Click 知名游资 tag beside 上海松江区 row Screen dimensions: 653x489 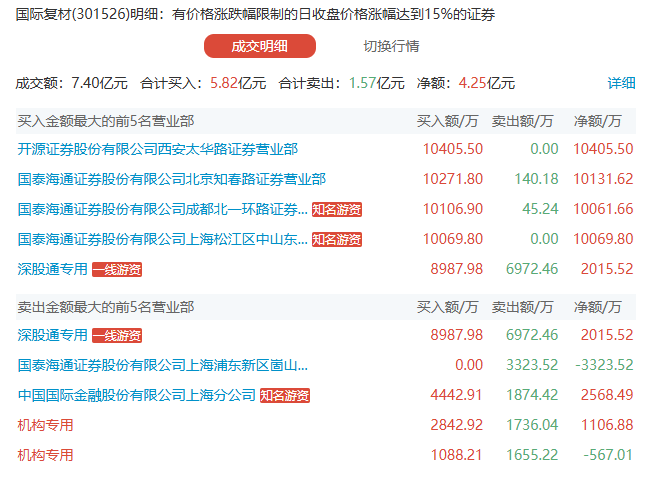(336, 240)
